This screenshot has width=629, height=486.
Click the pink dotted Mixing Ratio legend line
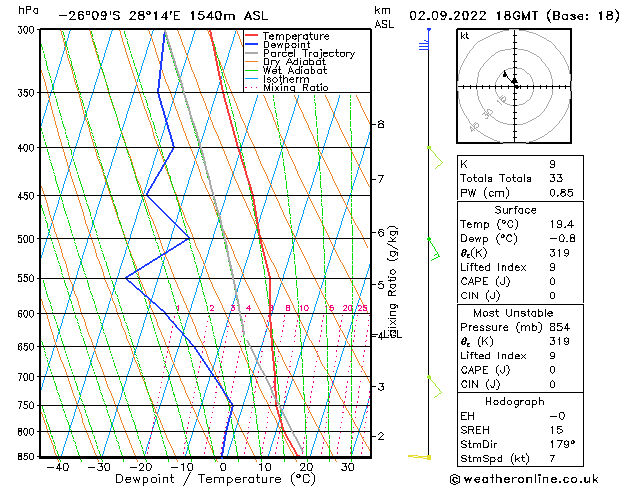tap(252, 87)
